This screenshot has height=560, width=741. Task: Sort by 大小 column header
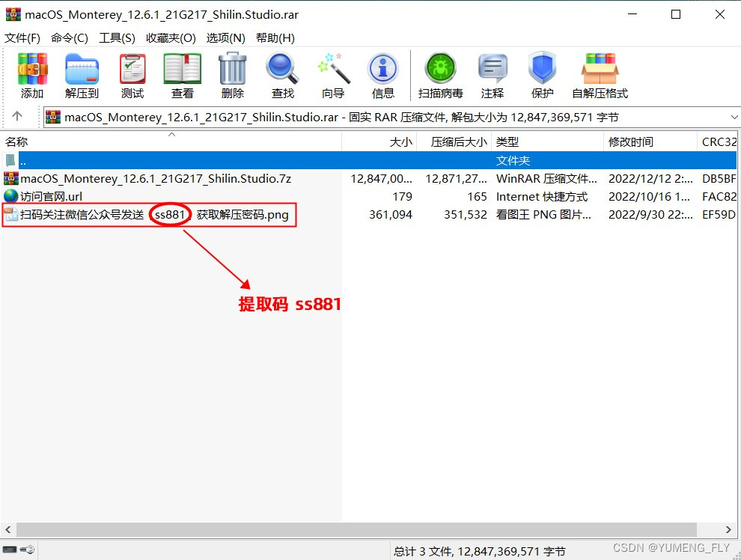click(x=379, y=141)
